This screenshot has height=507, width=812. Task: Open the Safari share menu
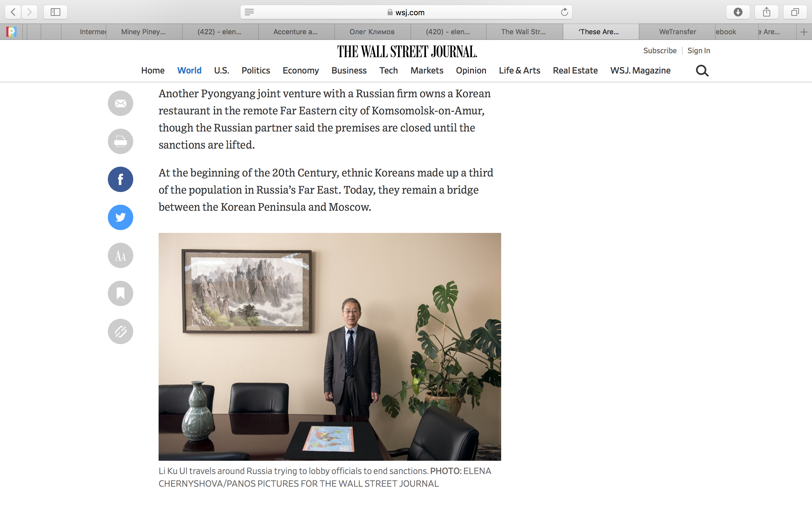[766, 12]
